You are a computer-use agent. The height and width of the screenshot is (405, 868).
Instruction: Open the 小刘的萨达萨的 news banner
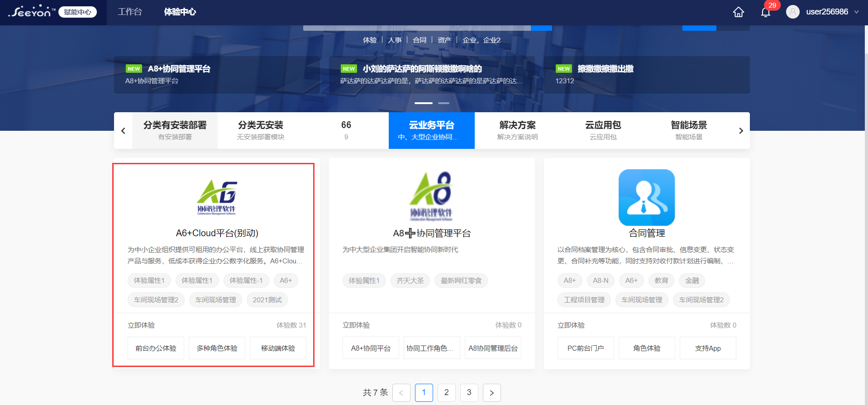click(x=432, y=75)
